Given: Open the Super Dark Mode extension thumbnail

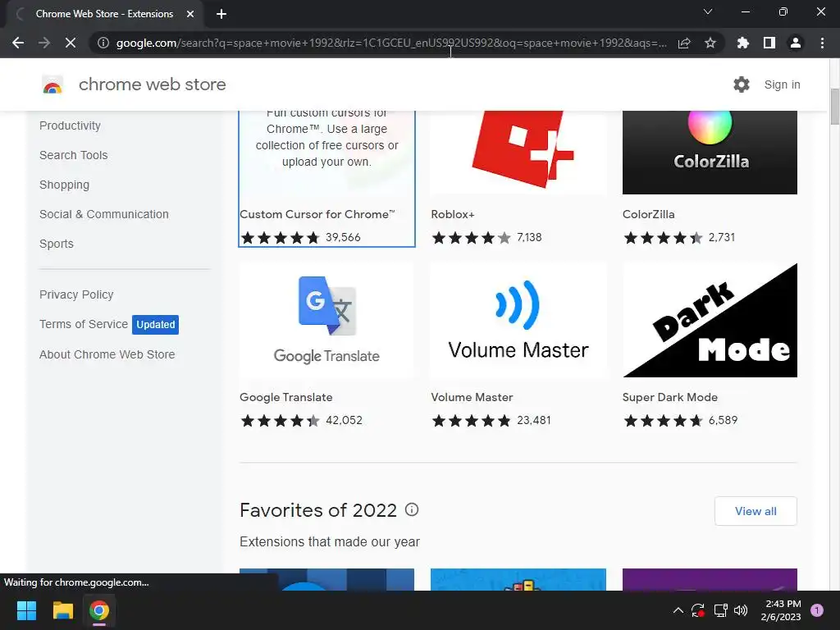Looking at the screenshot, I should 710,321.
